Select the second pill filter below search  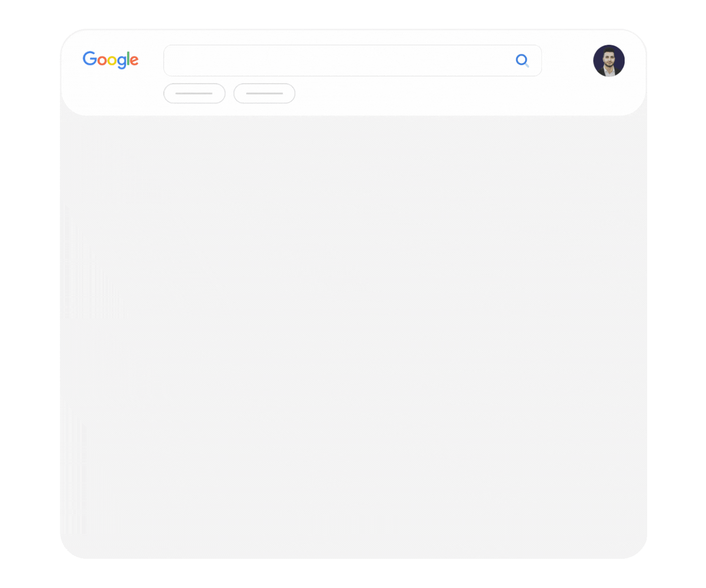click(x=265, y=93)
